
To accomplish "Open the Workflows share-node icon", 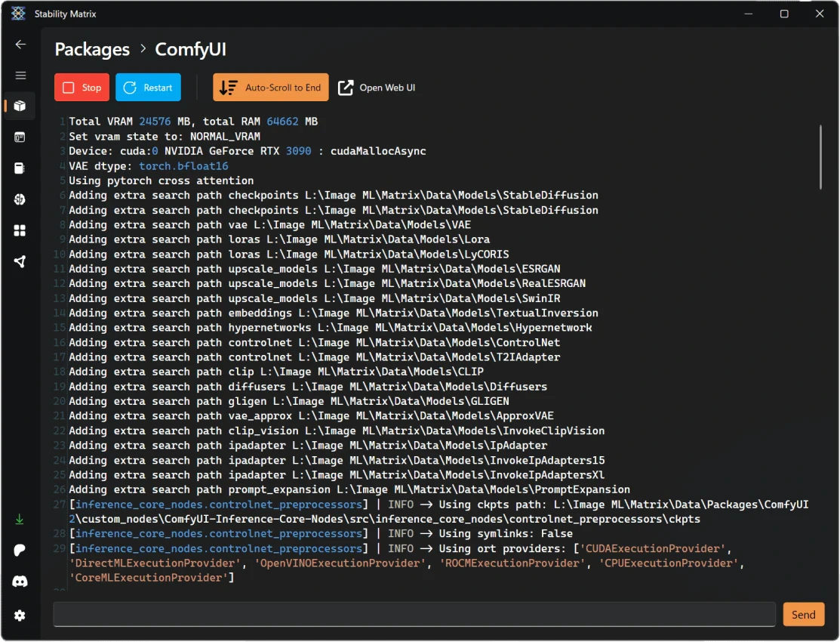I will coord(20,261).
